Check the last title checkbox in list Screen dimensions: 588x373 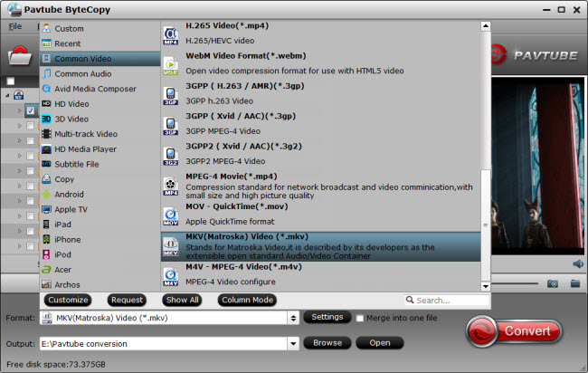tap(31, 246)
